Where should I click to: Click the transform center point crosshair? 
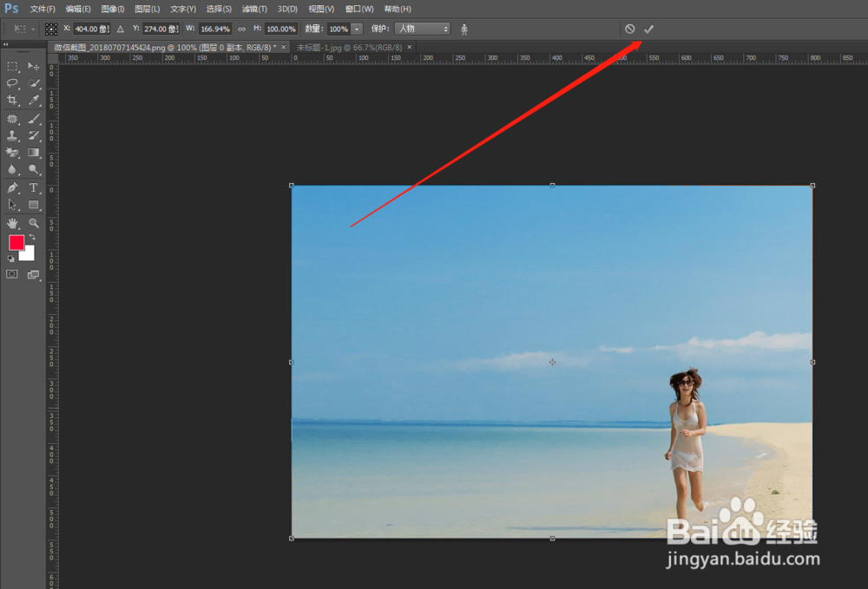[x=552, y=363]
